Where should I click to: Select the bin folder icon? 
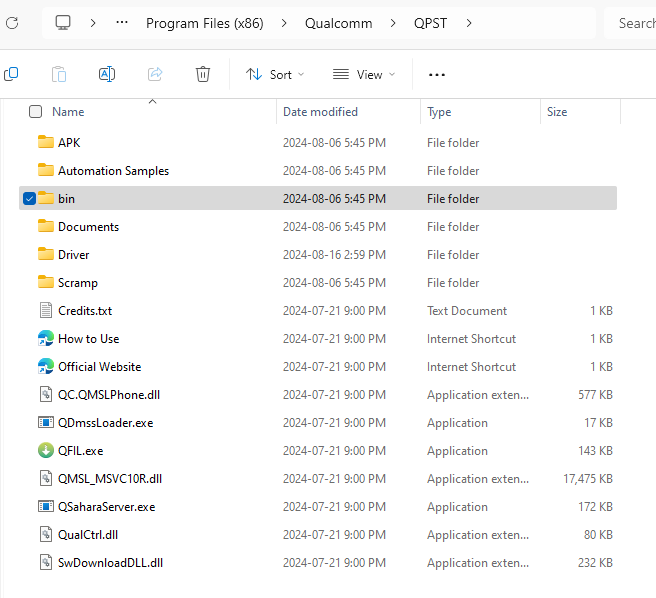46,198
